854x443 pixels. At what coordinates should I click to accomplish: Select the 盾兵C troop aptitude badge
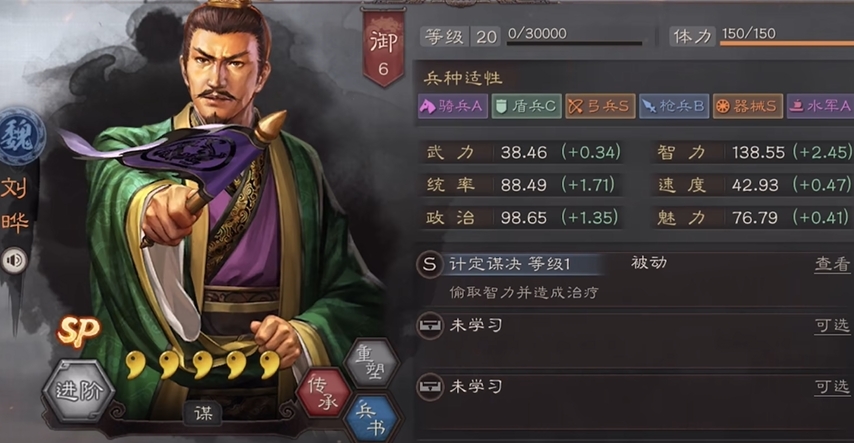[x=526, y=106]
